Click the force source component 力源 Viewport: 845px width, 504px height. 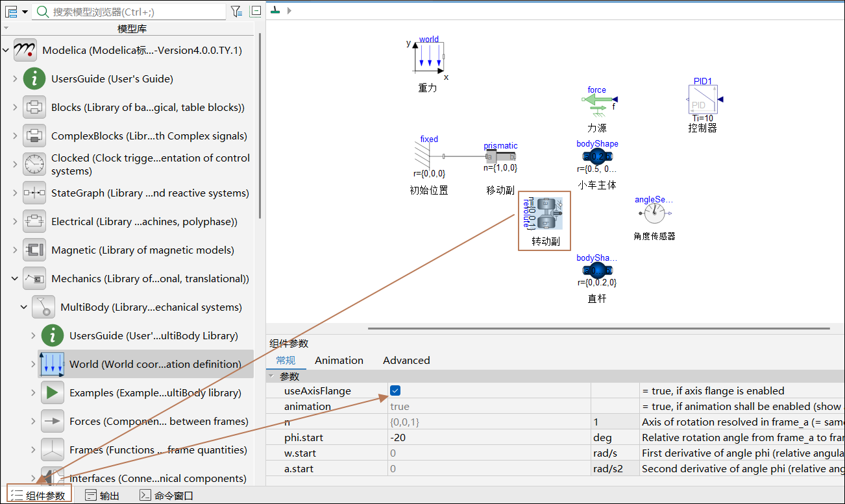click(x=597, y=100)
